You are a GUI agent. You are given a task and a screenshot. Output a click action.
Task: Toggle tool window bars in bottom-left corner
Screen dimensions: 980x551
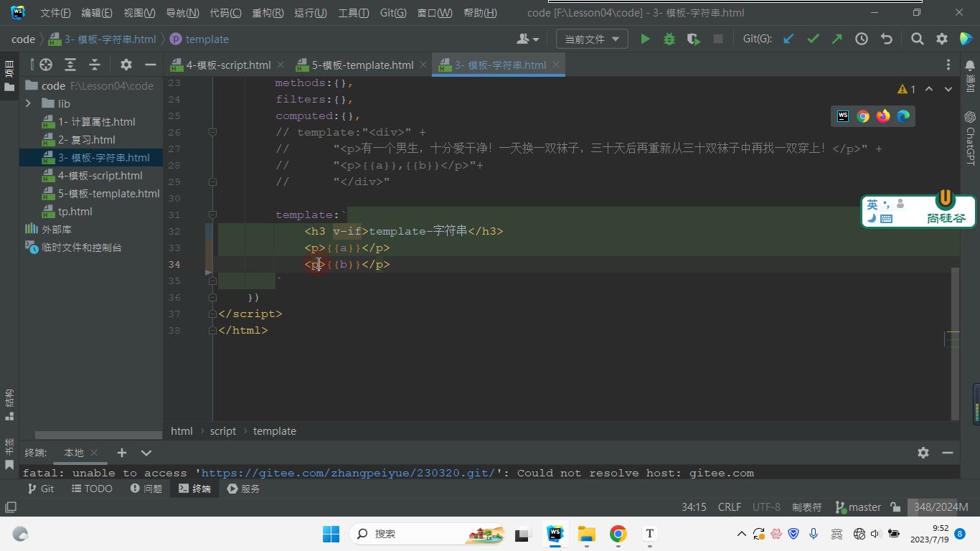10,507
